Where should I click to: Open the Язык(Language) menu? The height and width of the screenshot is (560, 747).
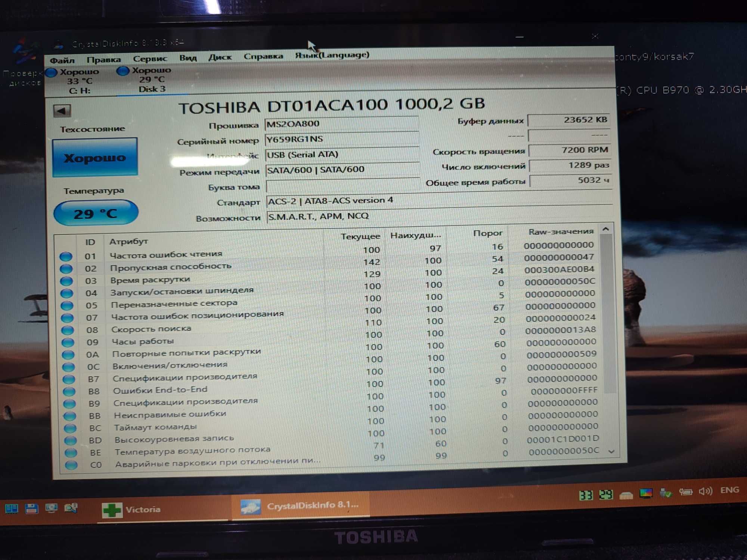click(x=332, y=55)
